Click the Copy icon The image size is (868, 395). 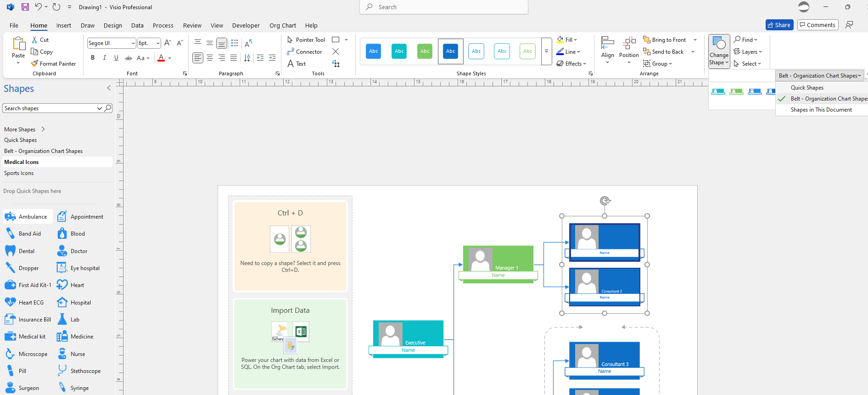tap(34, 52)
